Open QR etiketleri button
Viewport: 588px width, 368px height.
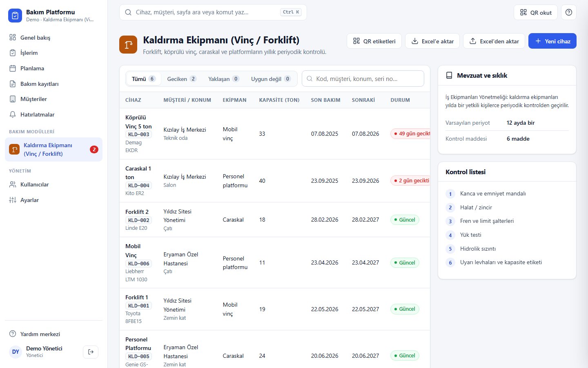[x=374, y=41]
